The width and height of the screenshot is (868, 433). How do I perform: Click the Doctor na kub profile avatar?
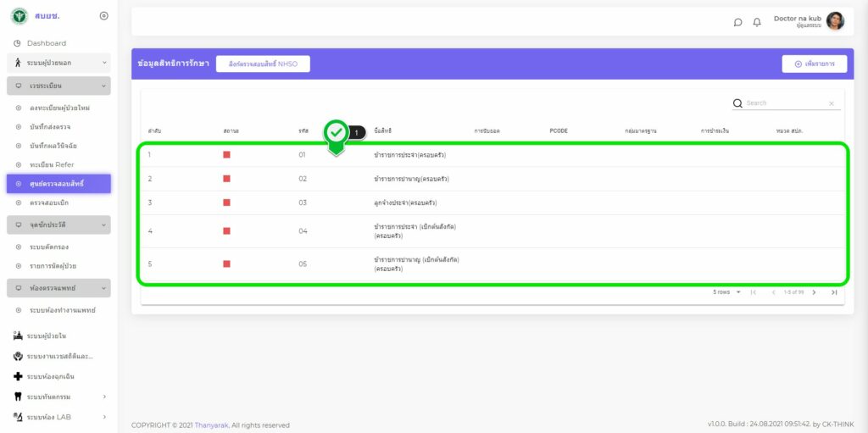(x=835, y=21)
